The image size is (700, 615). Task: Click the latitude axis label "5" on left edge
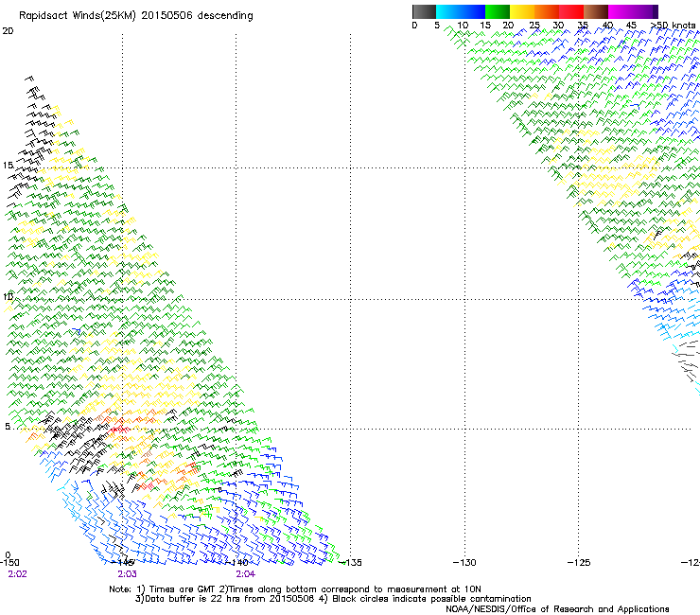(8, 427)
